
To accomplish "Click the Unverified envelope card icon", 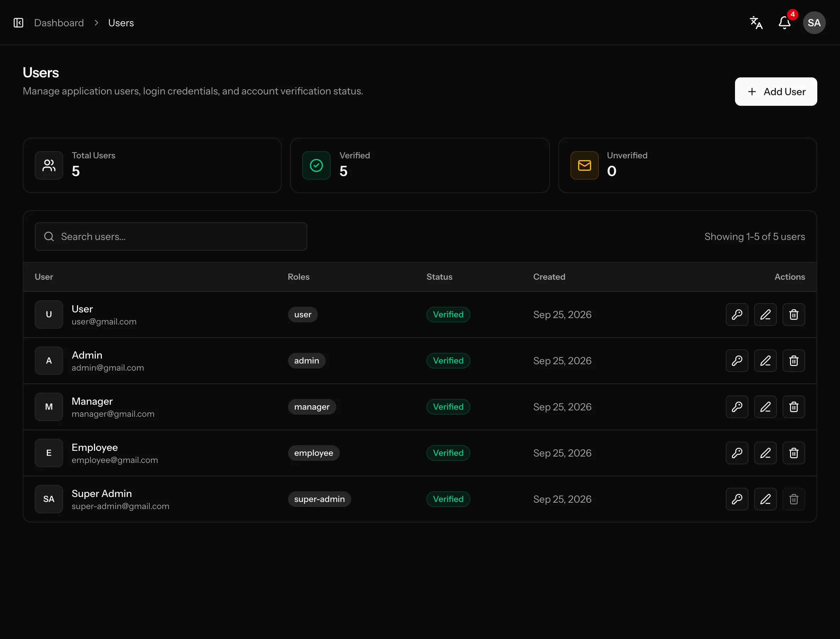I will coord(584,165).
